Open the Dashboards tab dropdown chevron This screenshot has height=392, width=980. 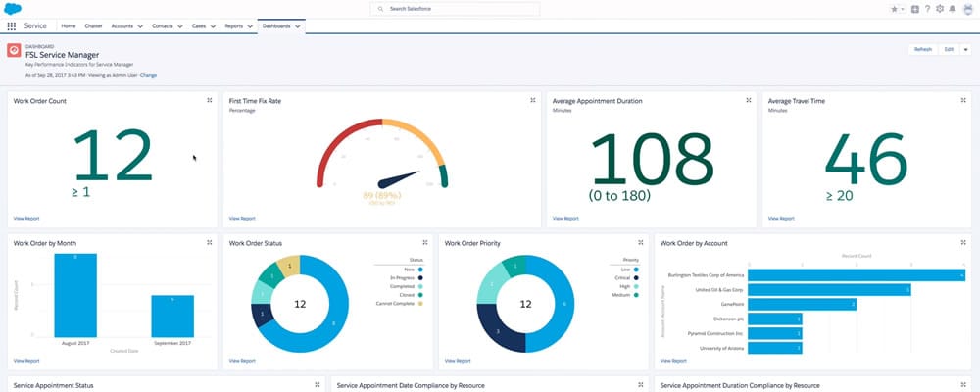pos(298,26)
